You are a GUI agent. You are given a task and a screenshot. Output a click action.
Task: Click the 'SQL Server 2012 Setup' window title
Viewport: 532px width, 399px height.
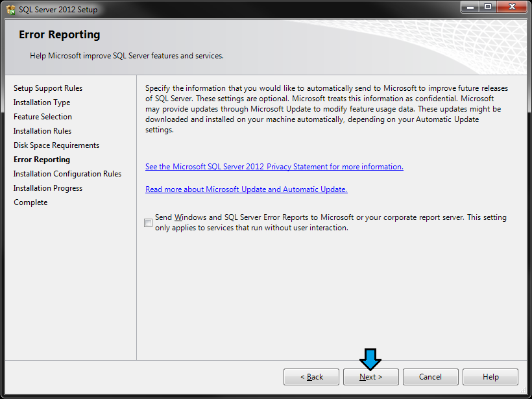coord(58,10)
